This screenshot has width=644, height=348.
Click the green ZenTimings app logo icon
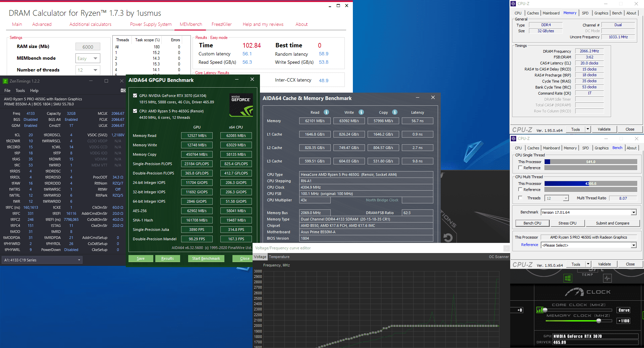point(5,81)
